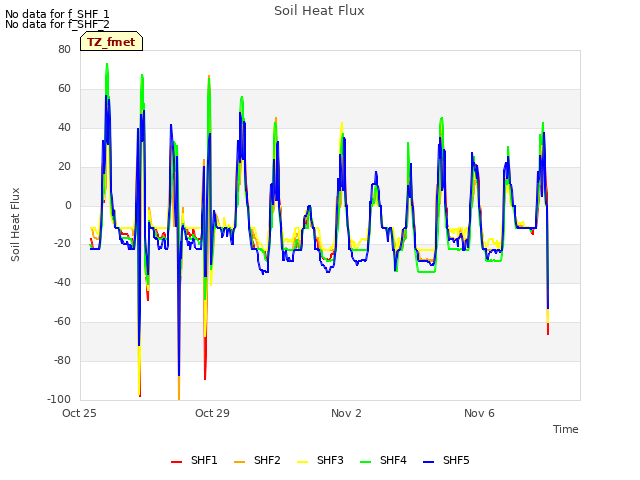The image size is (640, 480).
Task: Toggle the SHF2 legend entry
Action: (x=257, y=460)
